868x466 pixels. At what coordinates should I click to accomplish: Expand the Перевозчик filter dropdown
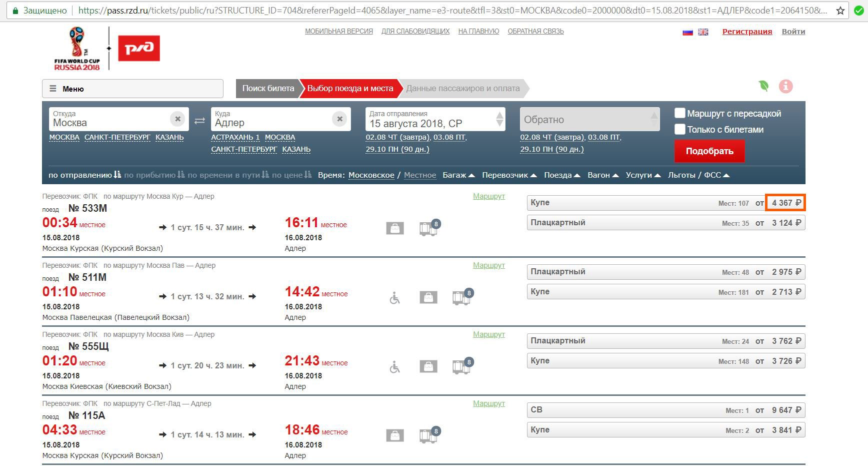coord(509,175)
